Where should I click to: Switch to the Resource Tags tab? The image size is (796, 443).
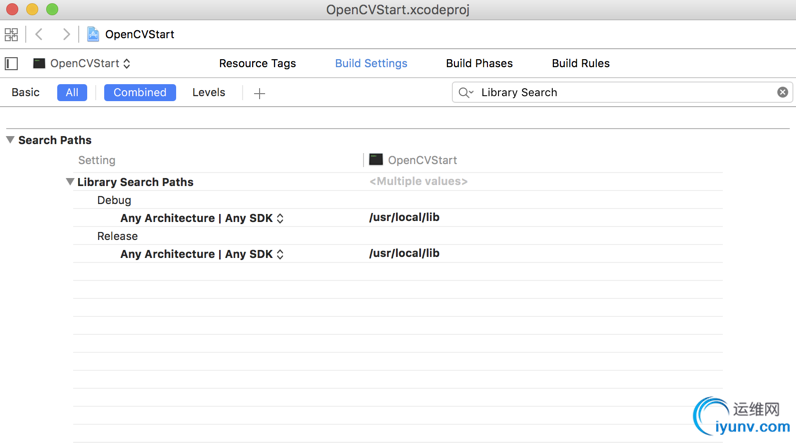click(257, 63)
